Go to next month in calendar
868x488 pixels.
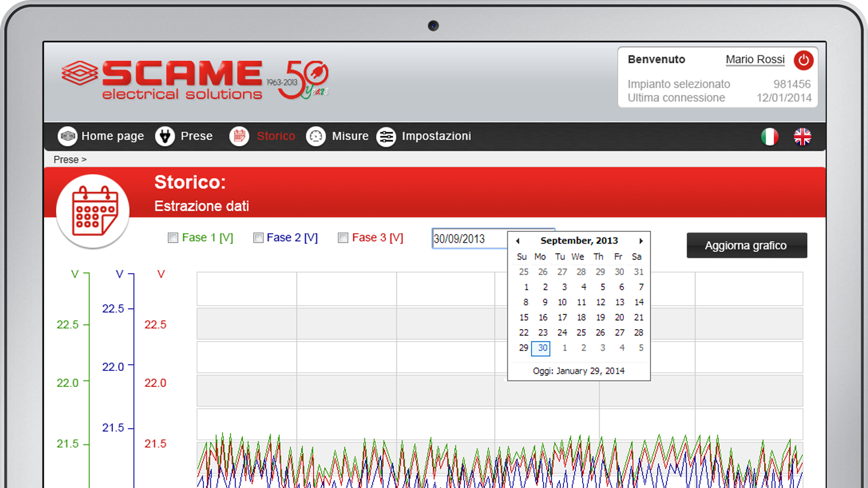coord(641,241)
